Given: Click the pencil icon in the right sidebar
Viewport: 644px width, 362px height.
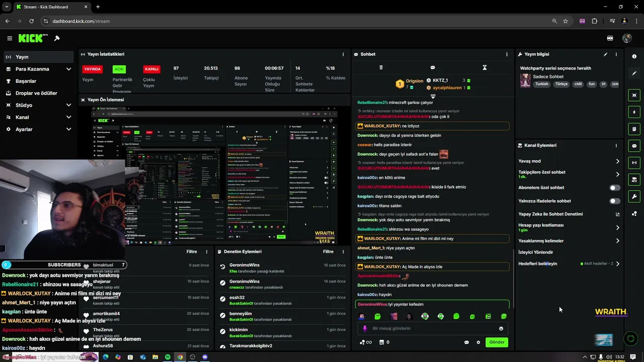Looking at the screenshot, I should (634, 73).
